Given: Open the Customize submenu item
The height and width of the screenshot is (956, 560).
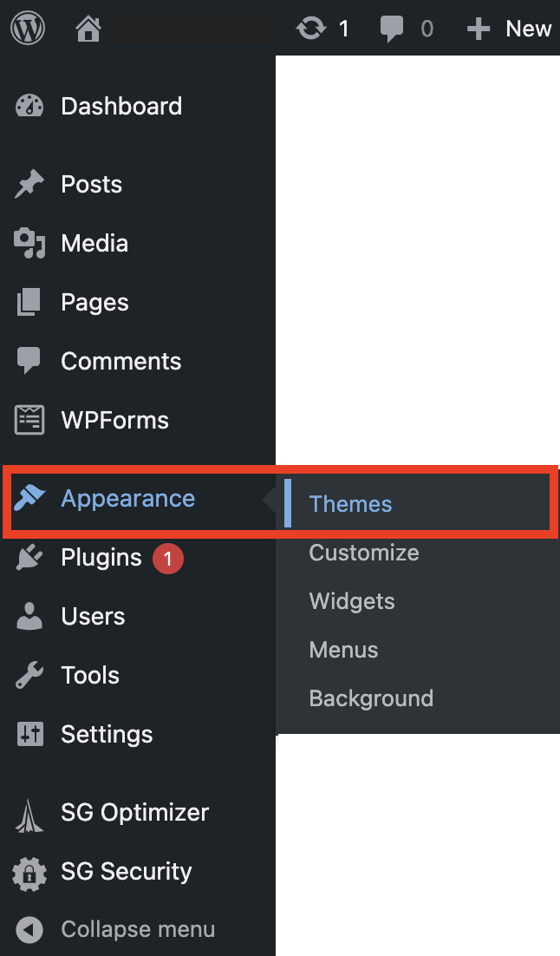Looking at the screenshot, I should click(x=364, y=553).
